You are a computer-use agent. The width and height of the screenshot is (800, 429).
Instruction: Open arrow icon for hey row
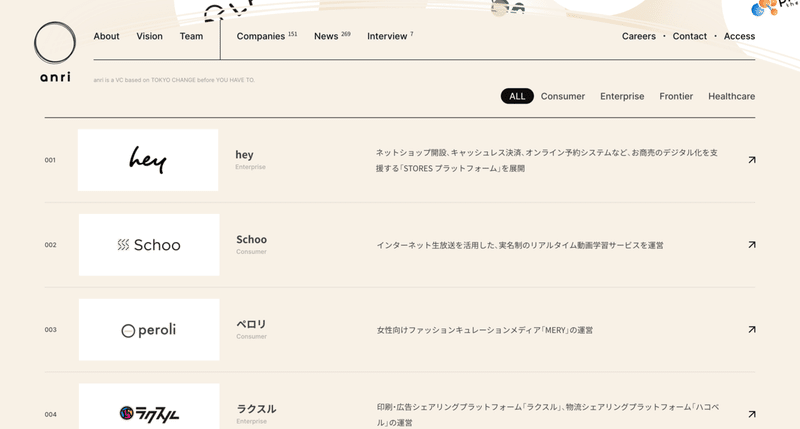point(752,160)
